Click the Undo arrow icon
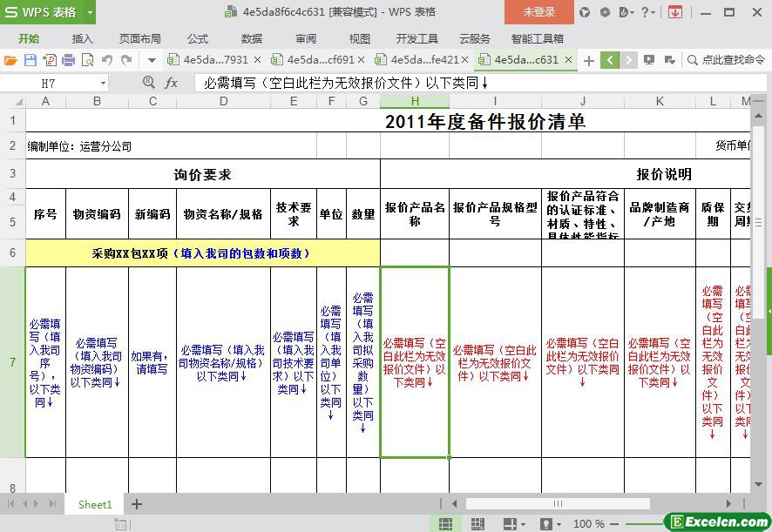This screenshot has width=772, height=532. 107,60
